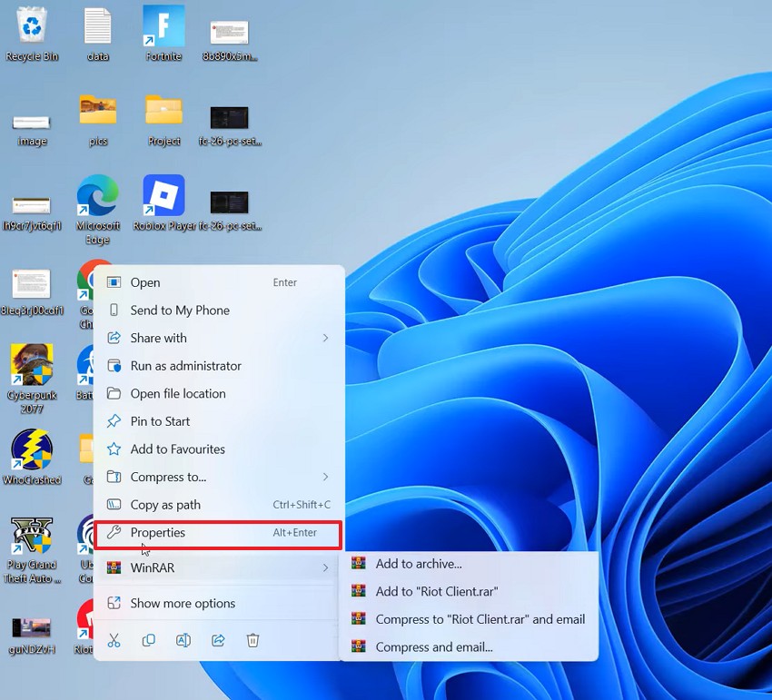Open the Recycle Bin
This screenshot has width=772, height=700.
[33, 25]
